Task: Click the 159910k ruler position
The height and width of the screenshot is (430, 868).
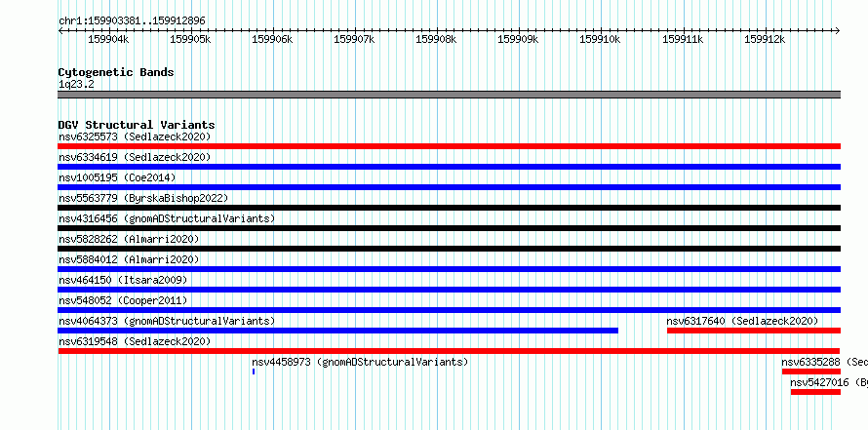Action: (x=600, y=39)
